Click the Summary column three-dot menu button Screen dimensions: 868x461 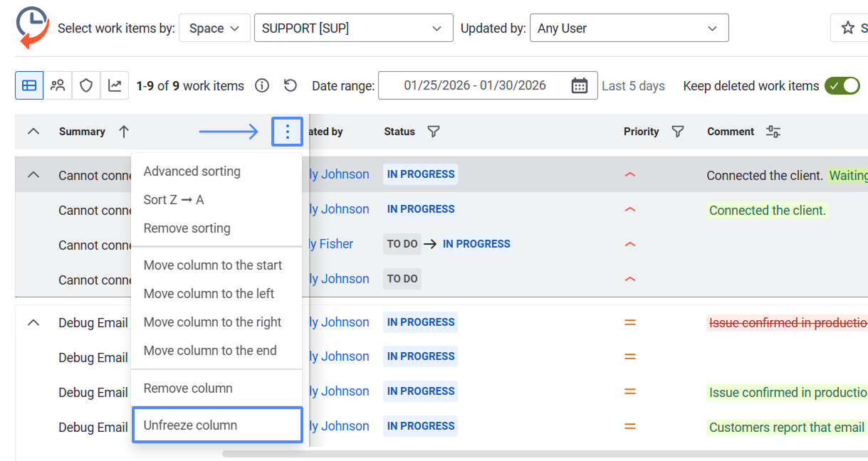pos(288,132)
